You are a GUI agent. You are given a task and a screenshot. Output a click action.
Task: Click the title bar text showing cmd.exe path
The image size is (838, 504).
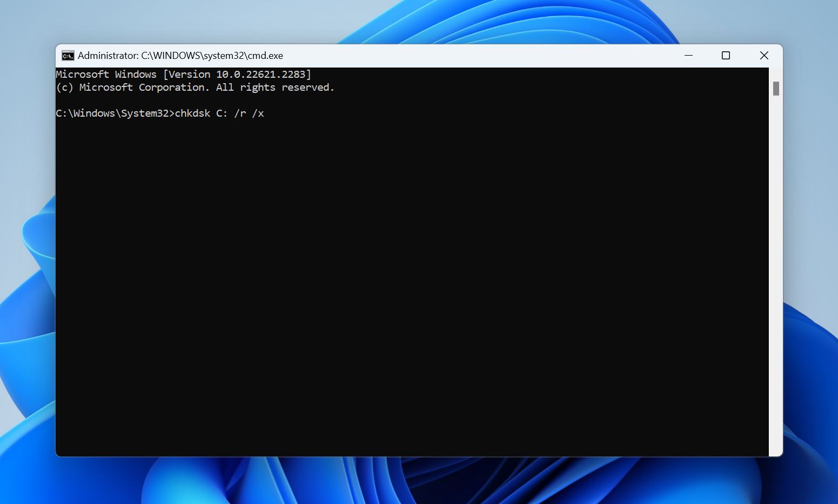click(x=180, y=55)
